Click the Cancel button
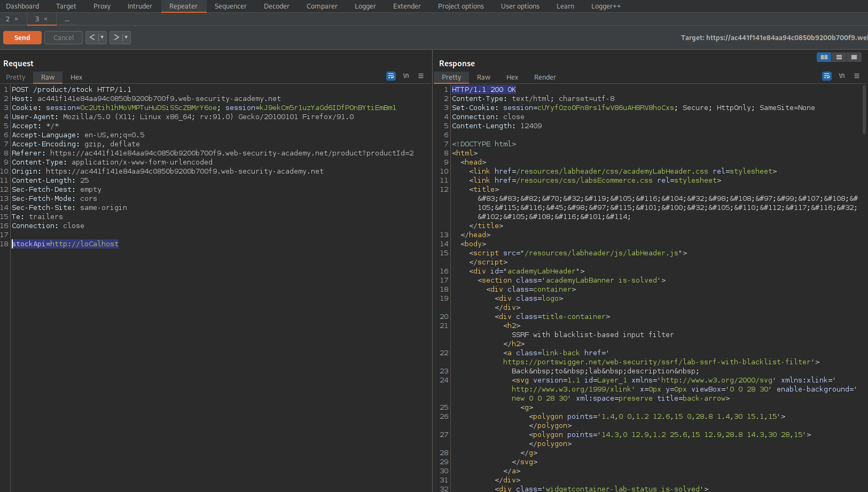This screenshot has width=868, height=492. point(64,38)
